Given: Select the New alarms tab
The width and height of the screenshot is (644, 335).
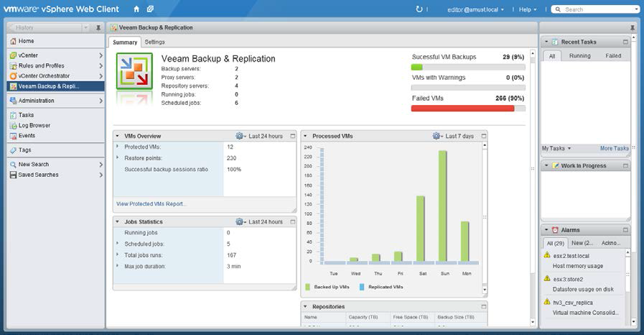Looking at the screenshot, I should pos(582,243).
